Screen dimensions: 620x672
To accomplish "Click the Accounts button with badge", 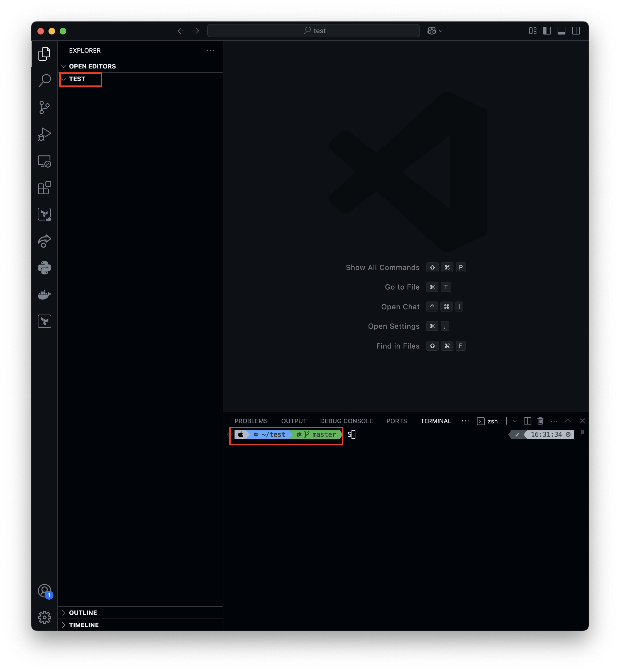I will 44,591.
